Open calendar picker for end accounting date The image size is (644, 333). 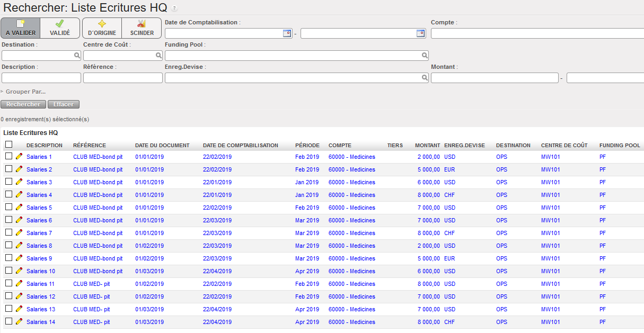(x=420, y=33)
